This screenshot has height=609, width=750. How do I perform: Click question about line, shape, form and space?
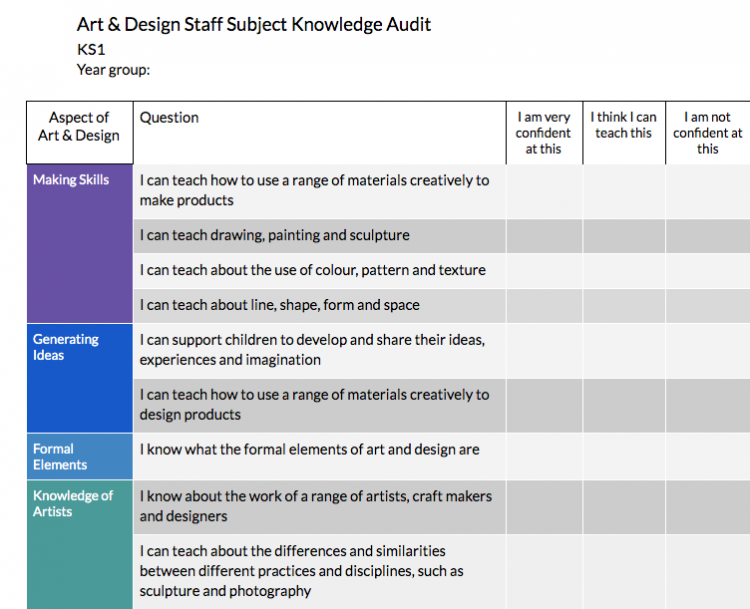320,306
